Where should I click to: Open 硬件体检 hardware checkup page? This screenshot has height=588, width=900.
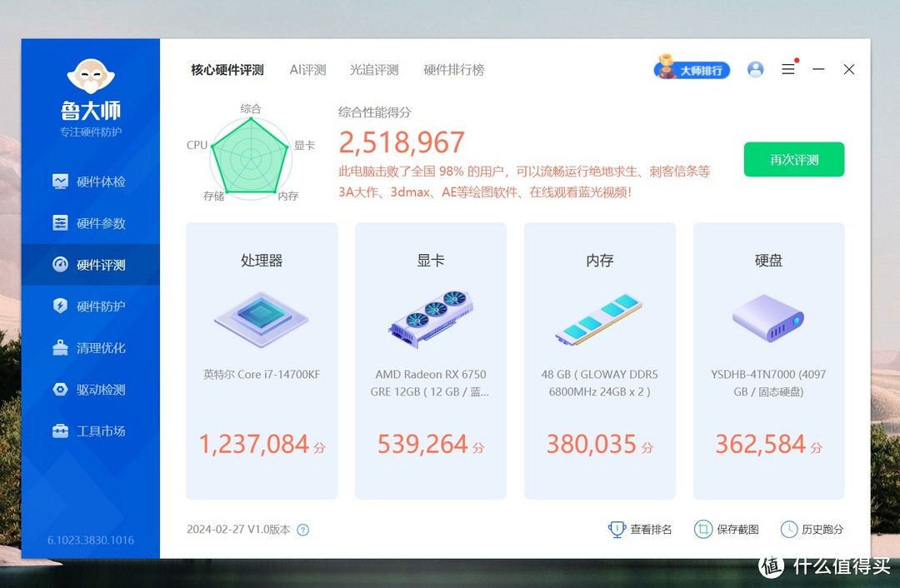point(90,182)
